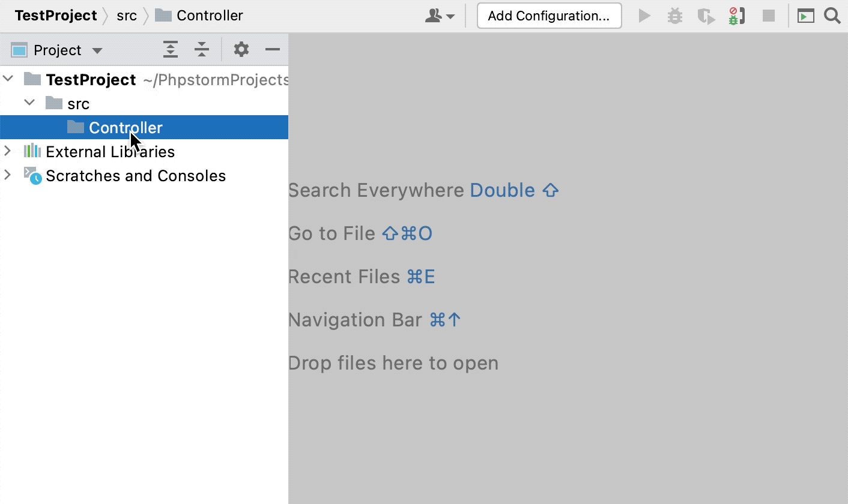This screenshot has height=504, width=848.
Task: Hide the Project tool window
Action: [272, 50]
